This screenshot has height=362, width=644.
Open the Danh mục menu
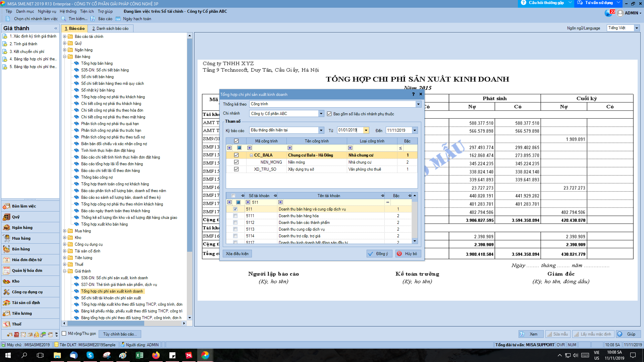pos(25,11)
